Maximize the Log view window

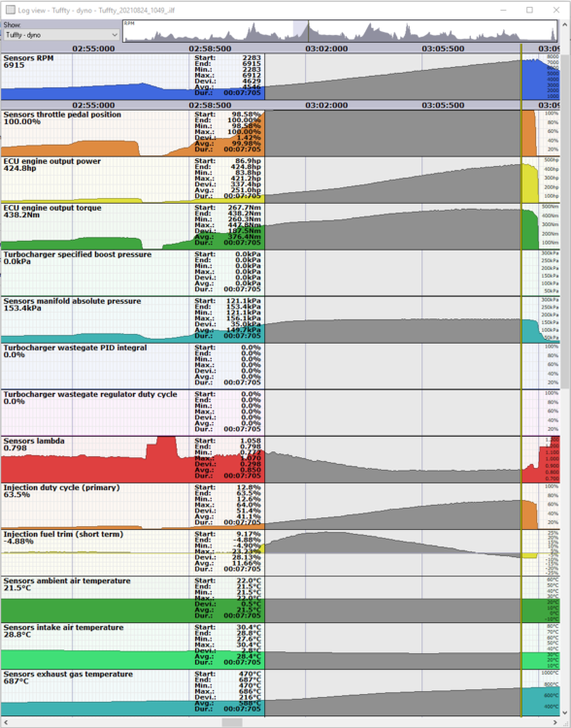coord(529,10)
